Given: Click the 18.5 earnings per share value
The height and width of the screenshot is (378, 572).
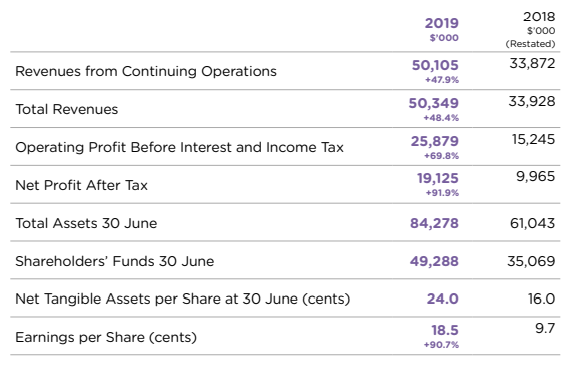Looking at the screenshot, I should pos(445,330).
